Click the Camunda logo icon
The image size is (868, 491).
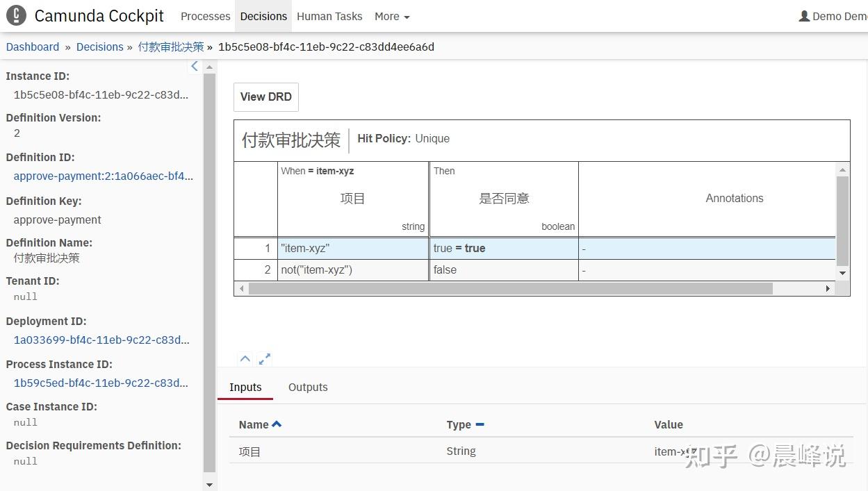(16, 16)
